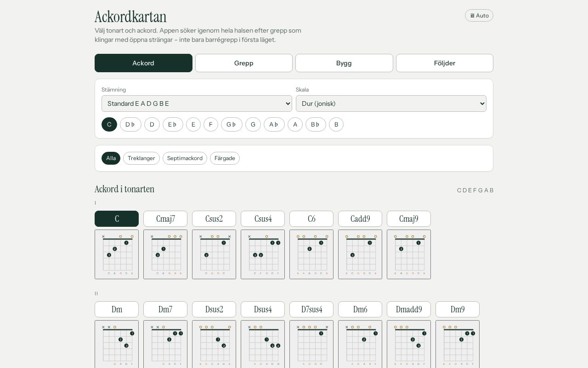View the Dm9 fretboard diagram
This screenshot has width=588, height=368.
coord(458,344)
